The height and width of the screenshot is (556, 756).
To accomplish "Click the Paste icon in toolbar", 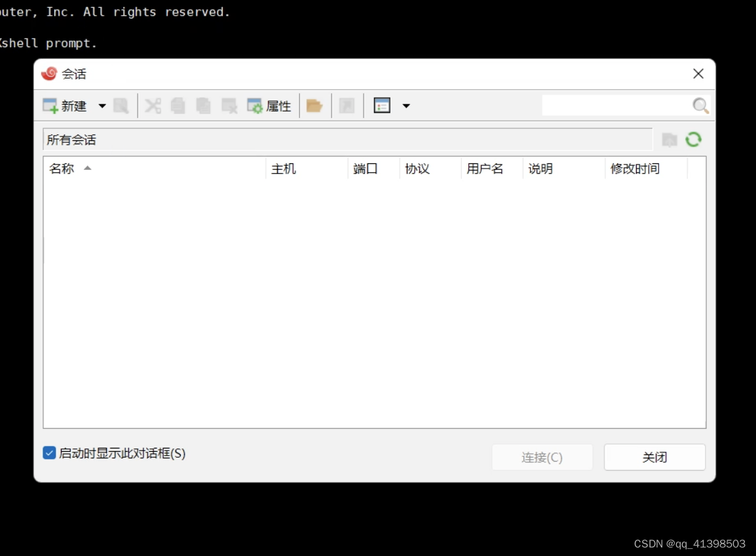I will pyautogui.click(x=204, y=106).
